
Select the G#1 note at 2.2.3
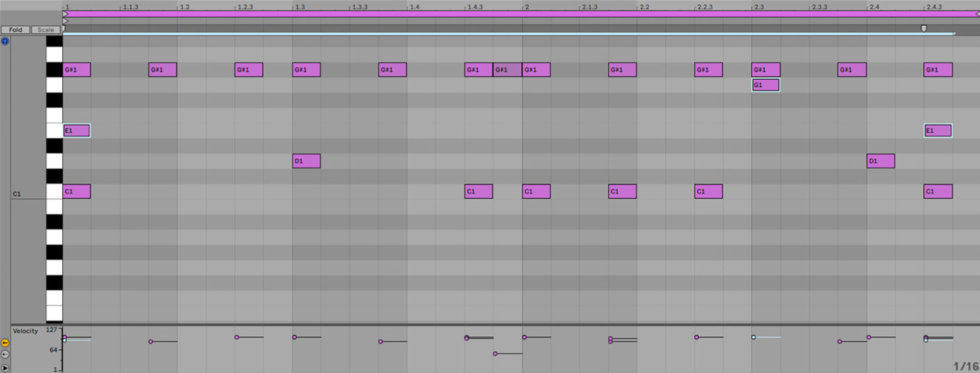coord(708,69)
